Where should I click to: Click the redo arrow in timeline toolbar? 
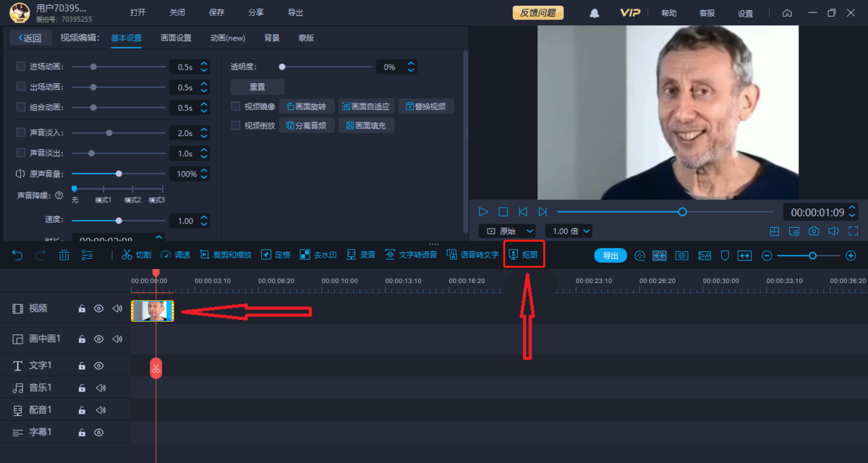pos(41,255)
